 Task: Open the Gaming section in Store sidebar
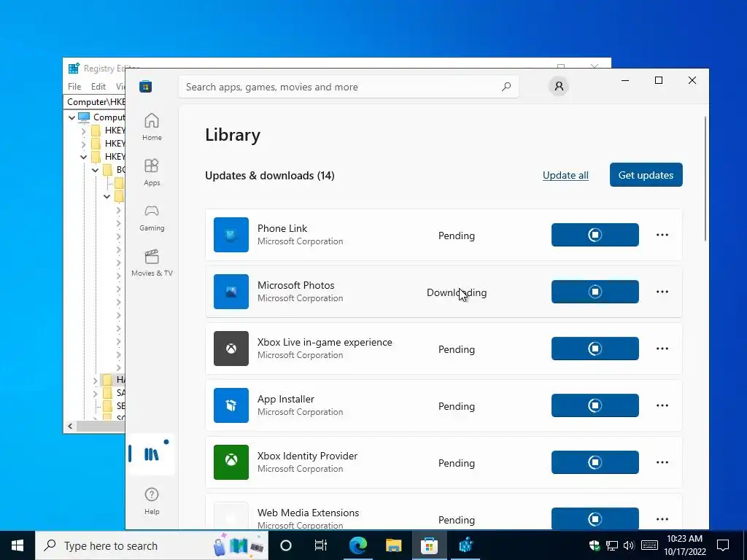pos(152,217)
